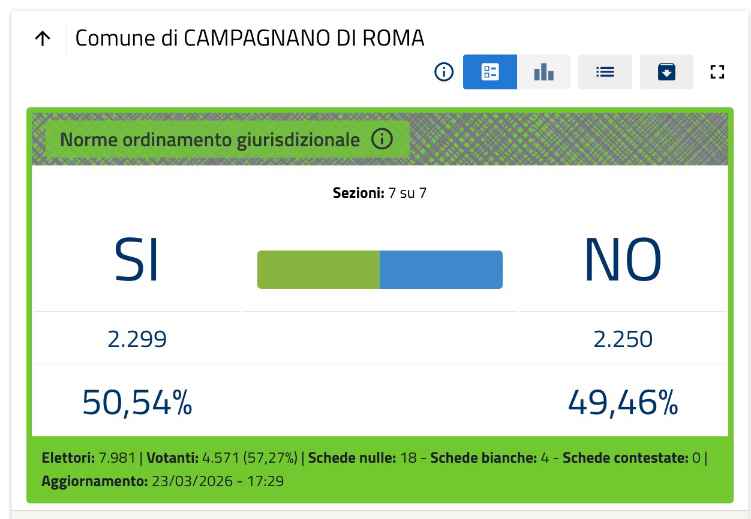Expand the panel to fullscreen

716,72
